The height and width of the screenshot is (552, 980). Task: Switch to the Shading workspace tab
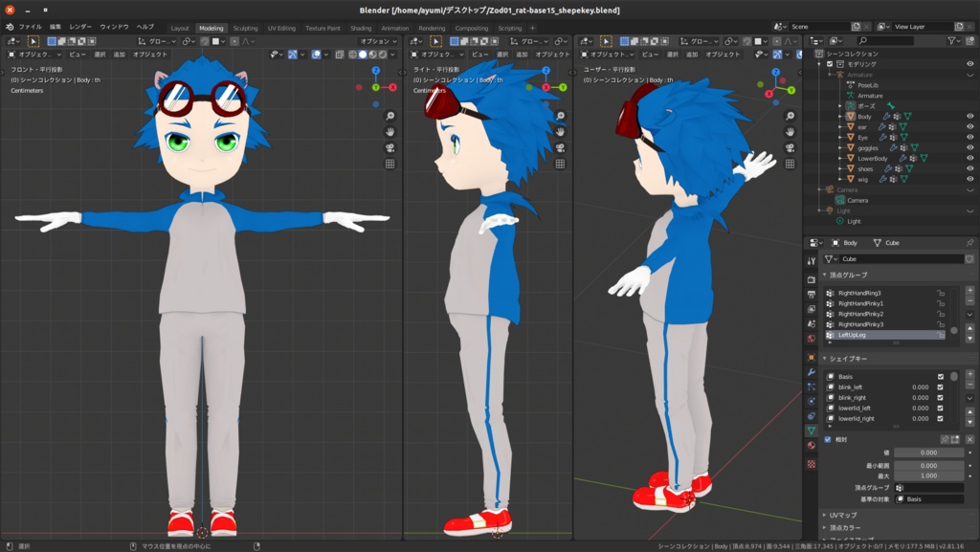click(x=361, y=29)
